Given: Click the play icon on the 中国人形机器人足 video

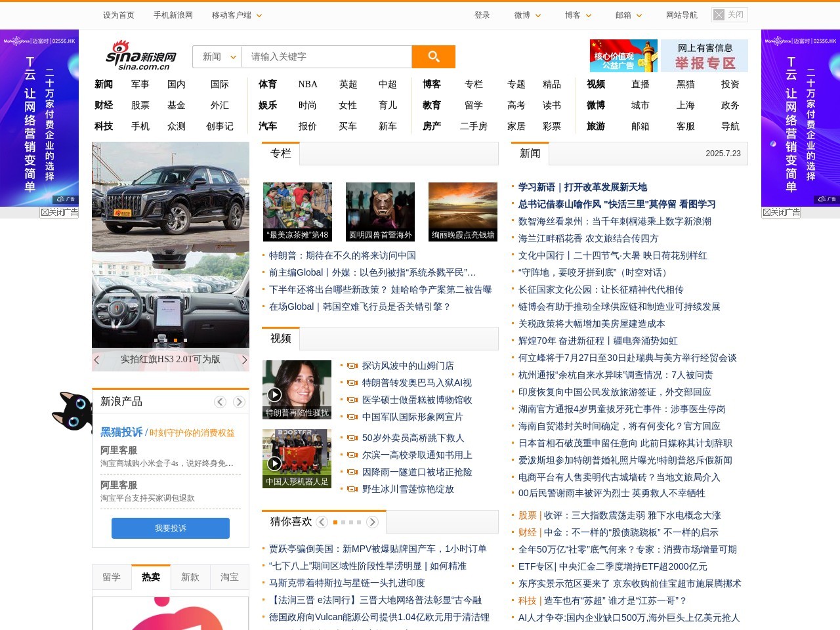Looking at the screenshot, I should (x=274, y=463).
